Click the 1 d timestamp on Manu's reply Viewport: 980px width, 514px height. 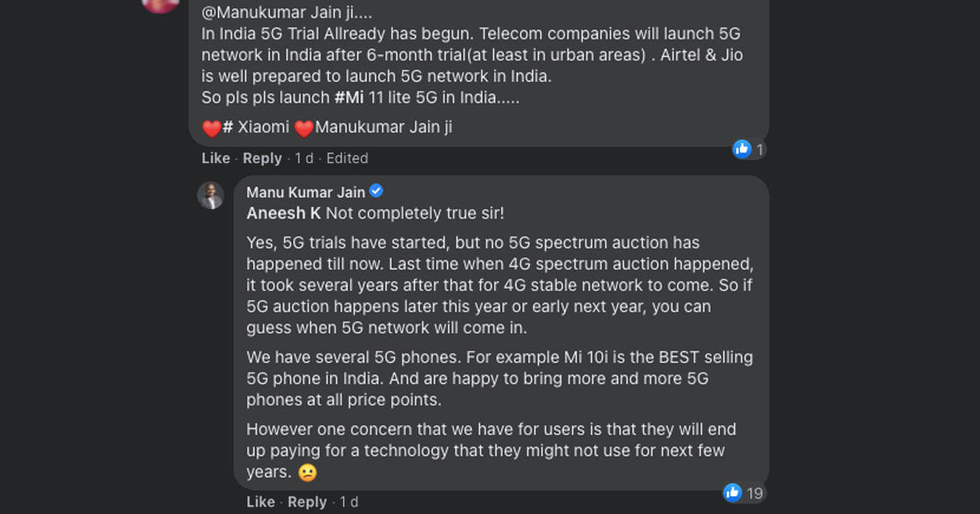349,502
